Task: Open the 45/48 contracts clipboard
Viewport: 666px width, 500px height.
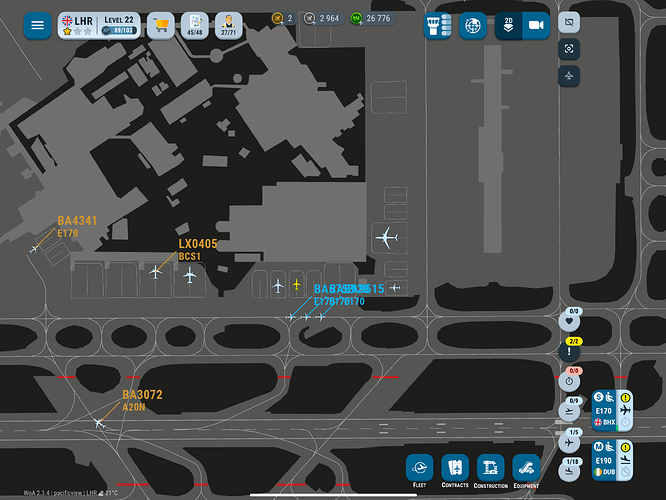Action: point(195,25)
